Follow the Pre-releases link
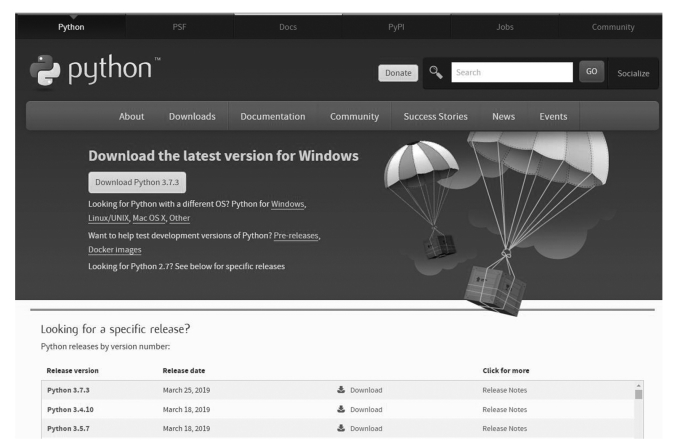The image size is (683, 448). coord(296,235)
